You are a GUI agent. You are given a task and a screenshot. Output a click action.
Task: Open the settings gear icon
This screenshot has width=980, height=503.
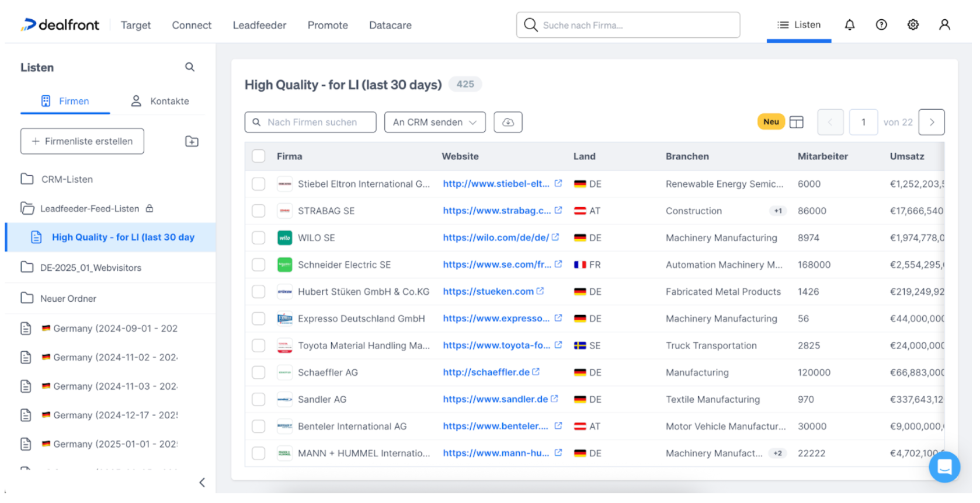click(x=913, y=25)
